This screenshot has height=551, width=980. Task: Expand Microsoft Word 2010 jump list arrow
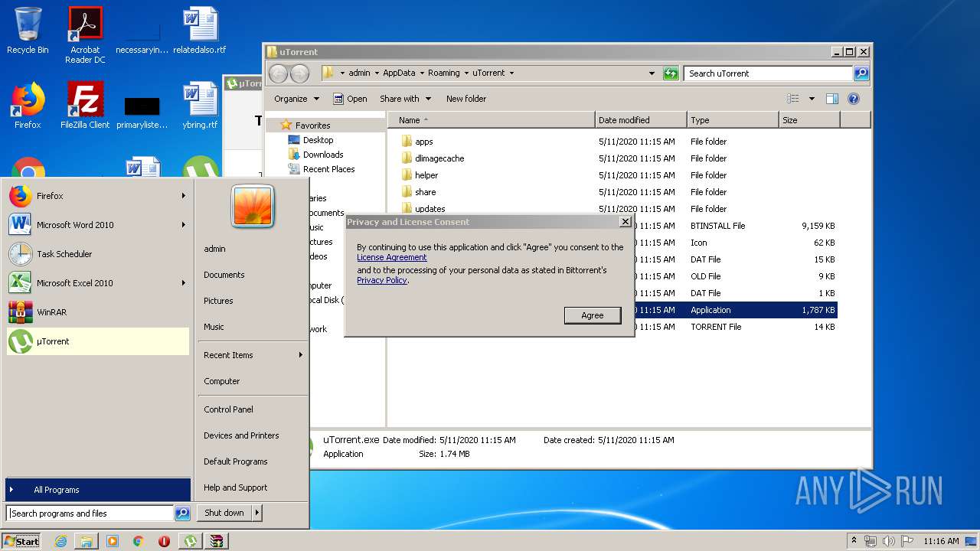(184, 225)
